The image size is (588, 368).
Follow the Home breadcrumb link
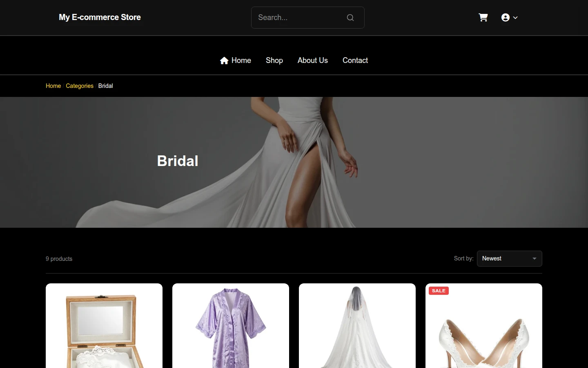(53, 86)
